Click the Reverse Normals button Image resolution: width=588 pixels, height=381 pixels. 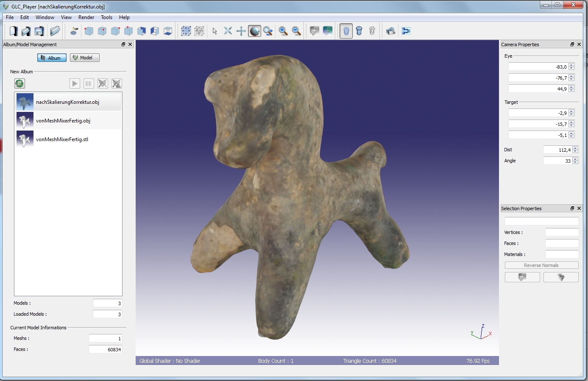541,265
